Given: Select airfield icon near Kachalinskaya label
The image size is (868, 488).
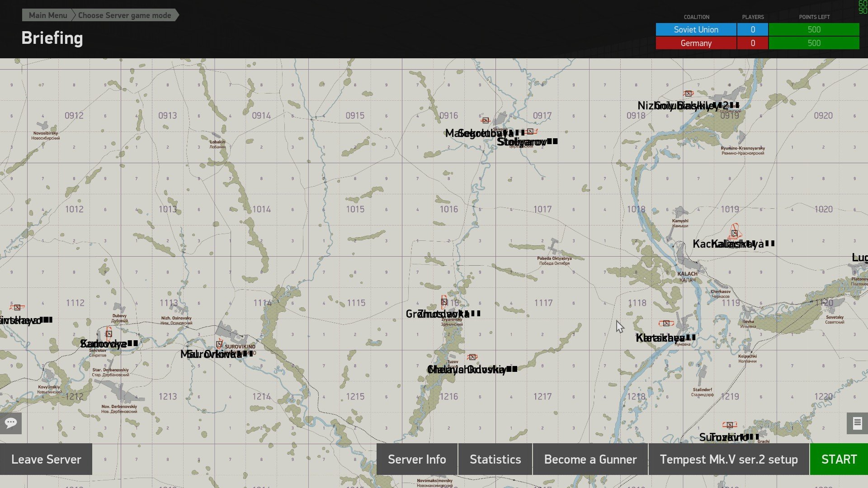Looking at the screenshot, I should click(735, 233).
